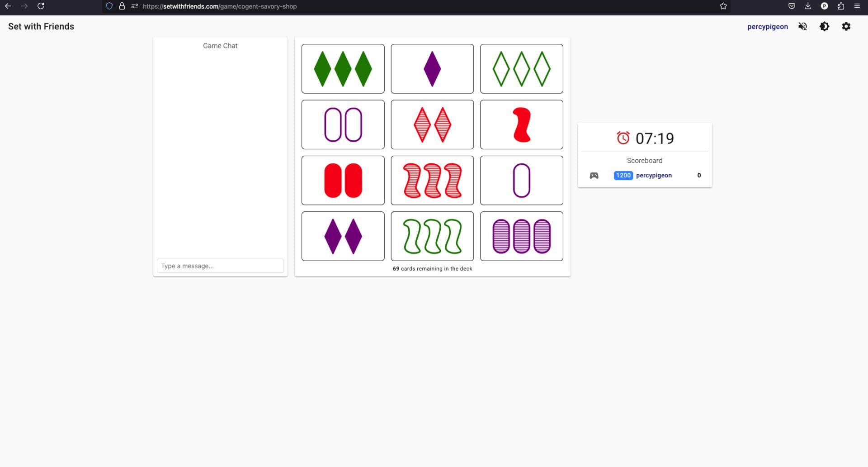This screenshot has width=868, height=467.
Task: Toggle the tracking protection shield
Action: (108, 6)
